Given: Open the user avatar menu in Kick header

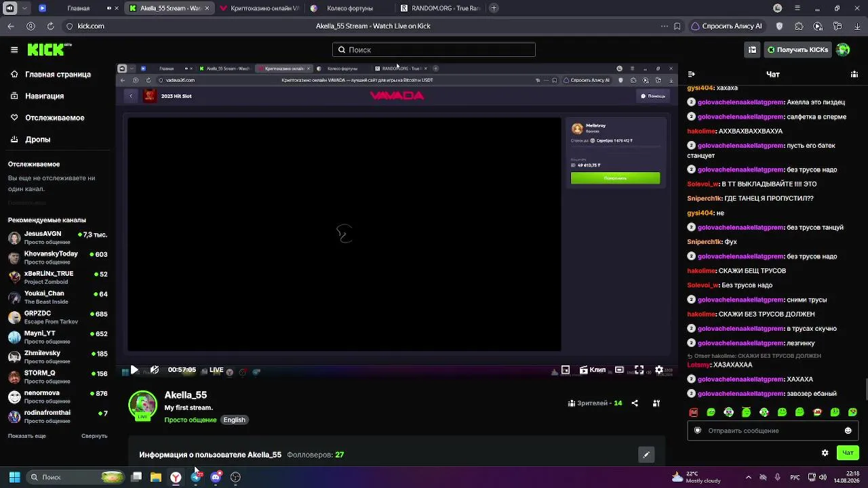Looking at the screenshot, I should (843, 49).
